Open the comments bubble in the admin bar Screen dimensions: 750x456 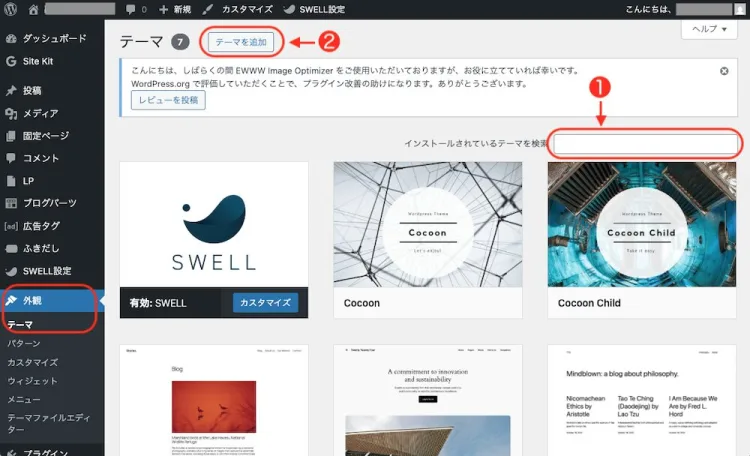[x=136, y=9]
